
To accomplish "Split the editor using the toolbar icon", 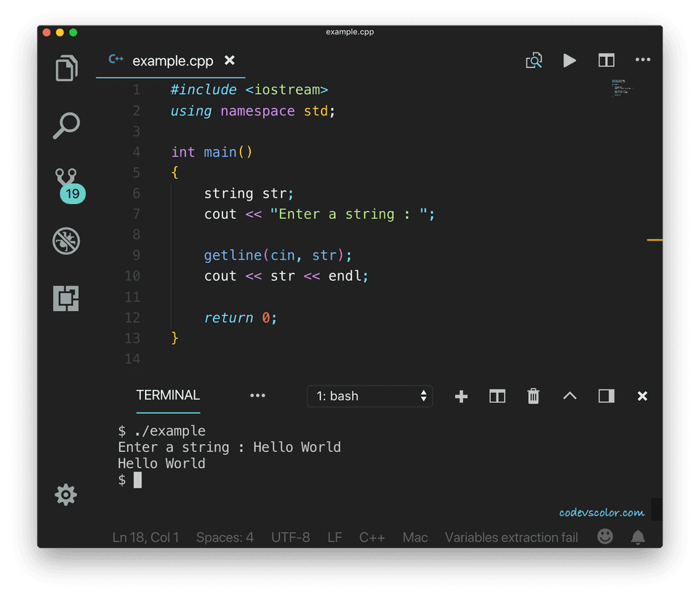I will (x=606, y=61).
